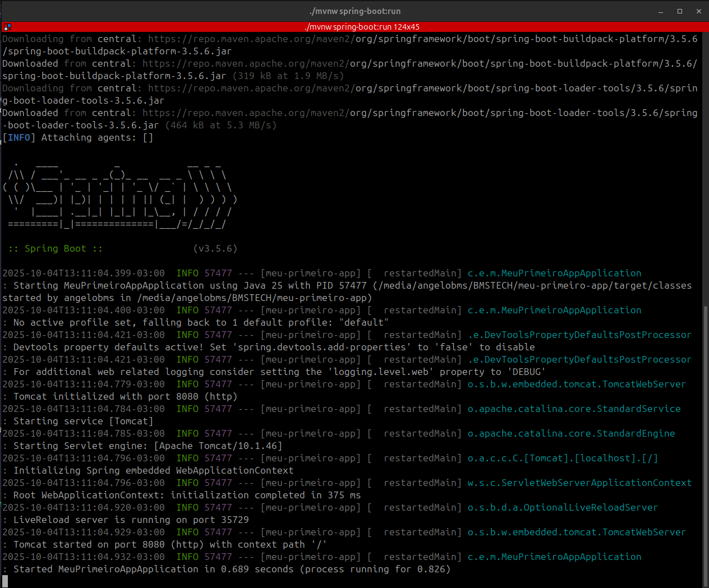Maximize the terminal window
Viewport: 709px width, 588px height.
(x=680, y=11)
